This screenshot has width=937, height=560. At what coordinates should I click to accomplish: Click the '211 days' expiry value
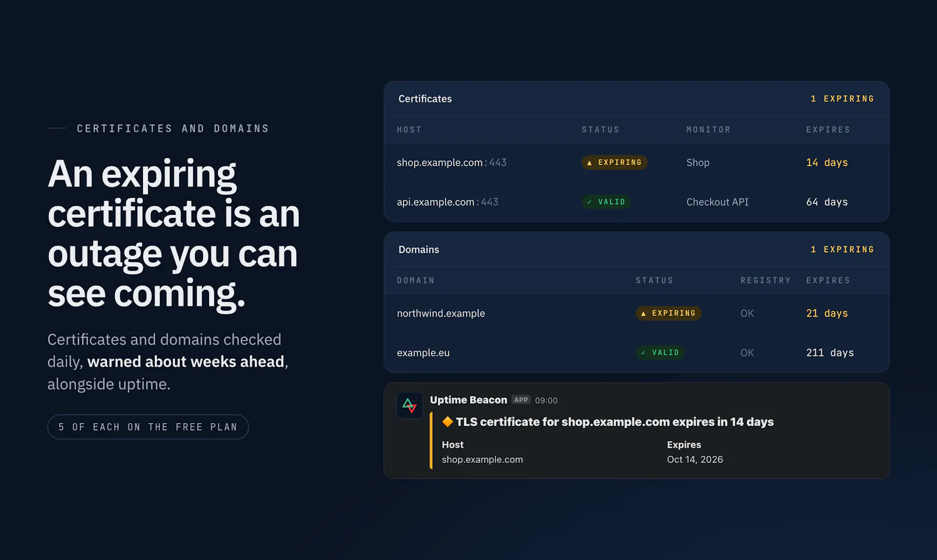[x=830, y=353]
